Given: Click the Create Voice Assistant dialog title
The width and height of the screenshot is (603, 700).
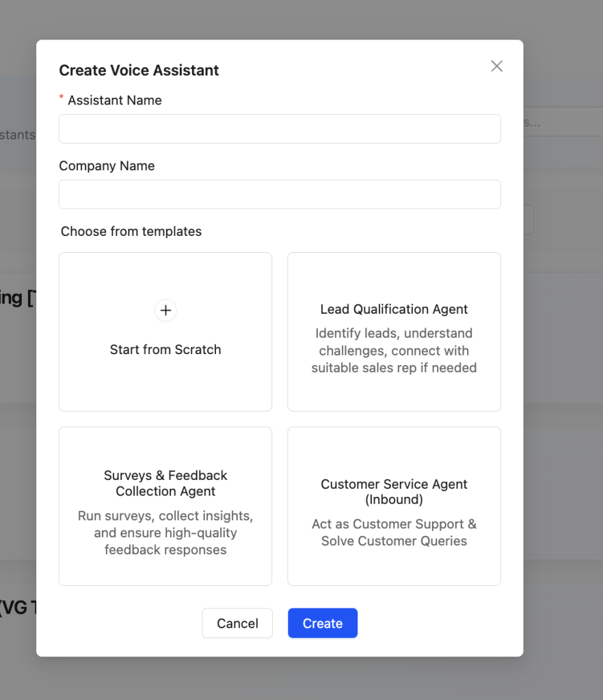Looking at the screenshot, I should tap(139, 70).
